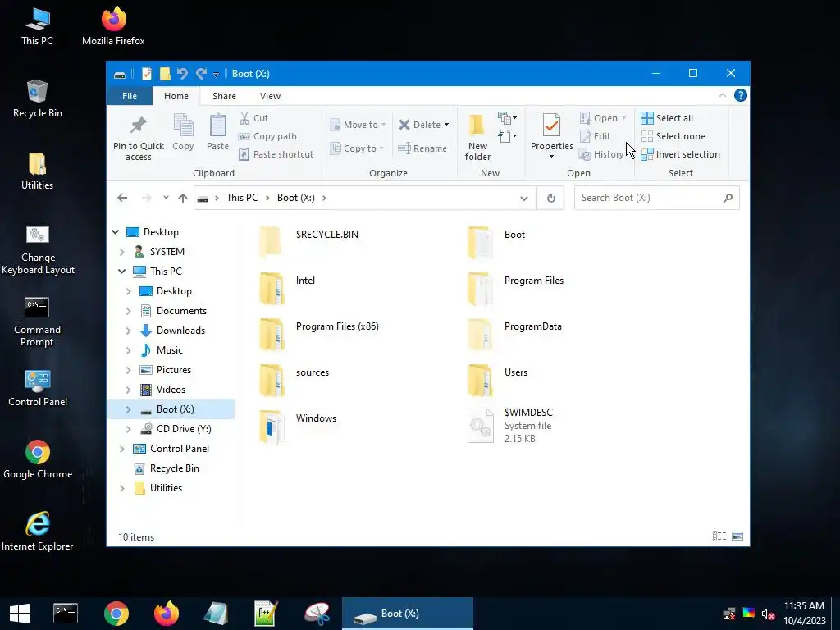Select Pictures in navigation pane

[x=174, y=370]
